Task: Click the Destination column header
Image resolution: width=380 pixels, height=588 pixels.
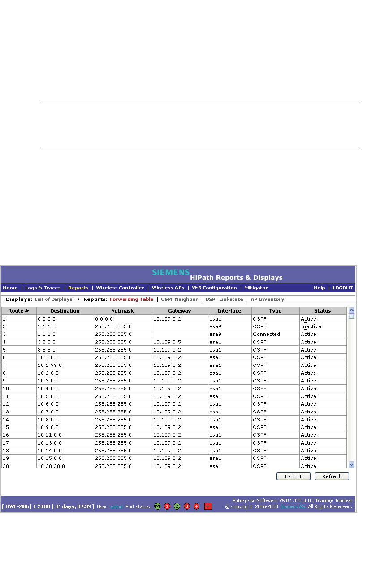Action: [65, 311]
